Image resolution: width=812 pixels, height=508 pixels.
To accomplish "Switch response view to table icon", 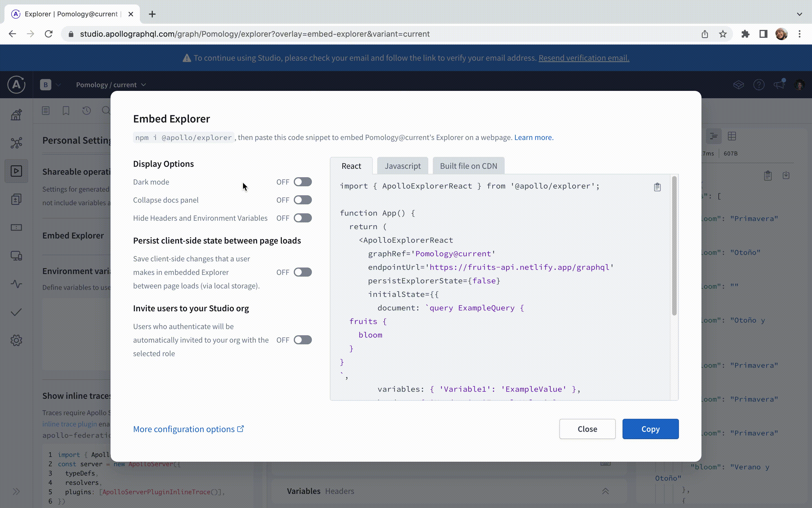I will [x=732, y=136].
